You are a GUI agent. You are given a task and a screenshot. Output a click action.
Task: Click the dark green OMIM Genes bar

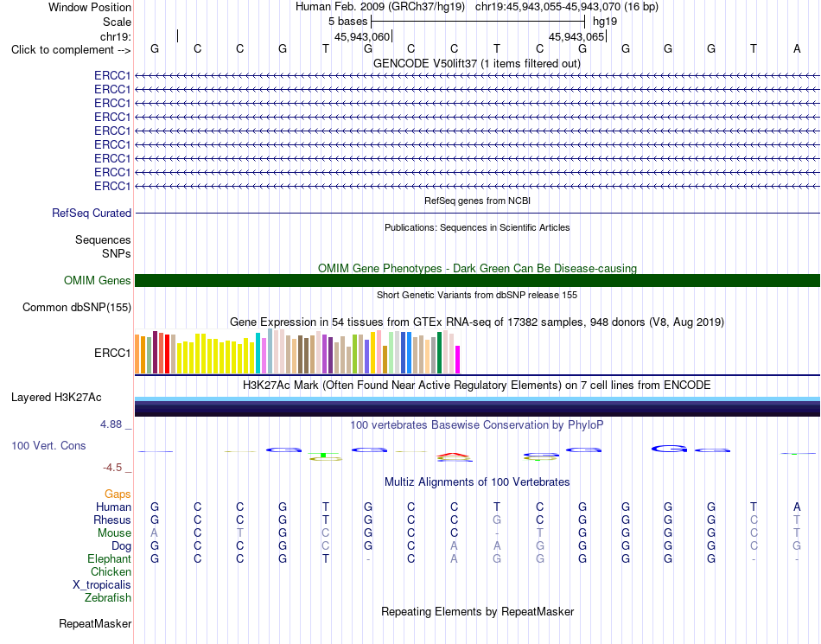pos(477,281)
